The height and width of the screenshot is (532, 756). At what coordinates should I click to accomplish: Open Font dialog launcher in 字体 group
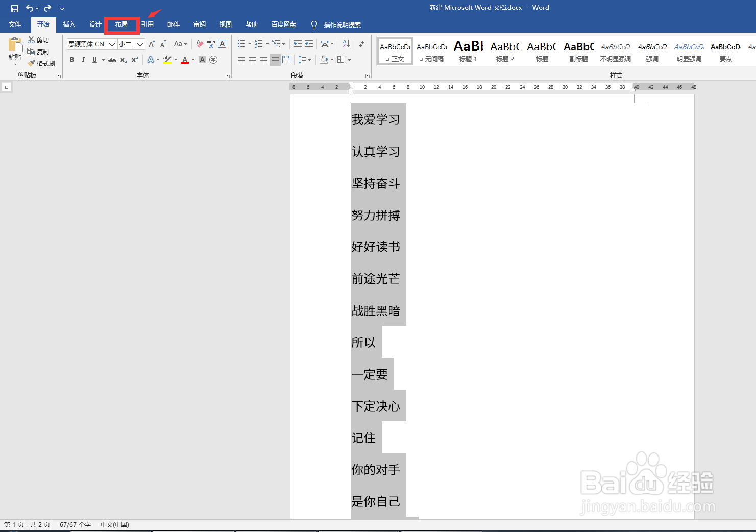point(228,76)
